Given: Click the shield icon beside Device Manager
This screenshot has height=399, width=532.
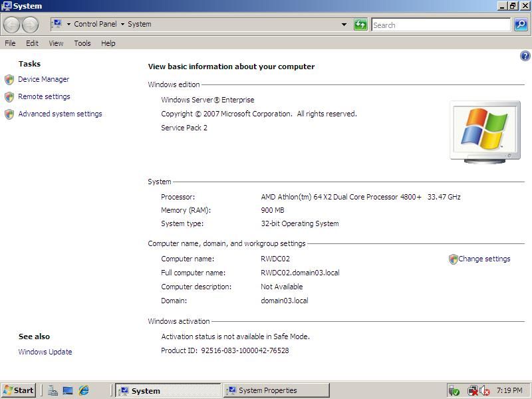Looking at the screenshot, I should [9, 80].
